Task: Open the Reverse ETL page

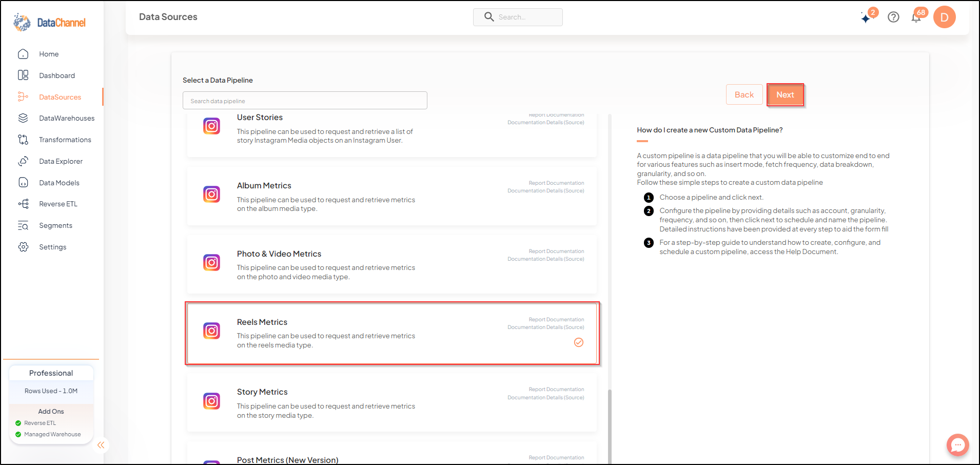Action: pyautogui.click(x=58, y=204)
